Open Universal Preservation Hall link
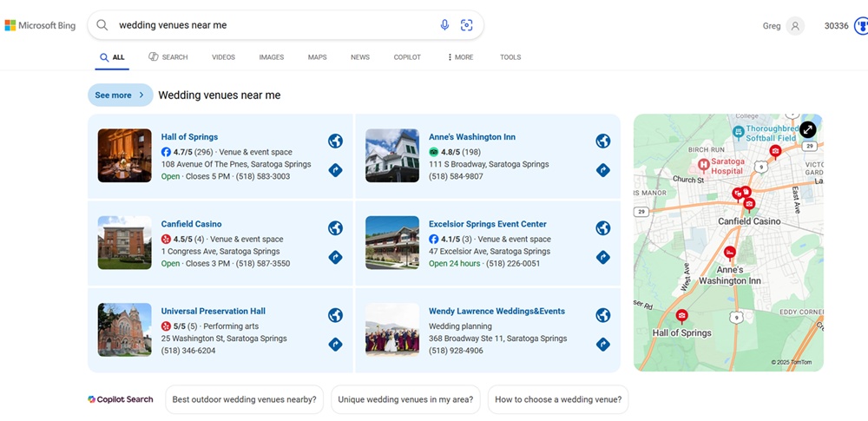Screen dimensions: 868x421 (214, 311)
